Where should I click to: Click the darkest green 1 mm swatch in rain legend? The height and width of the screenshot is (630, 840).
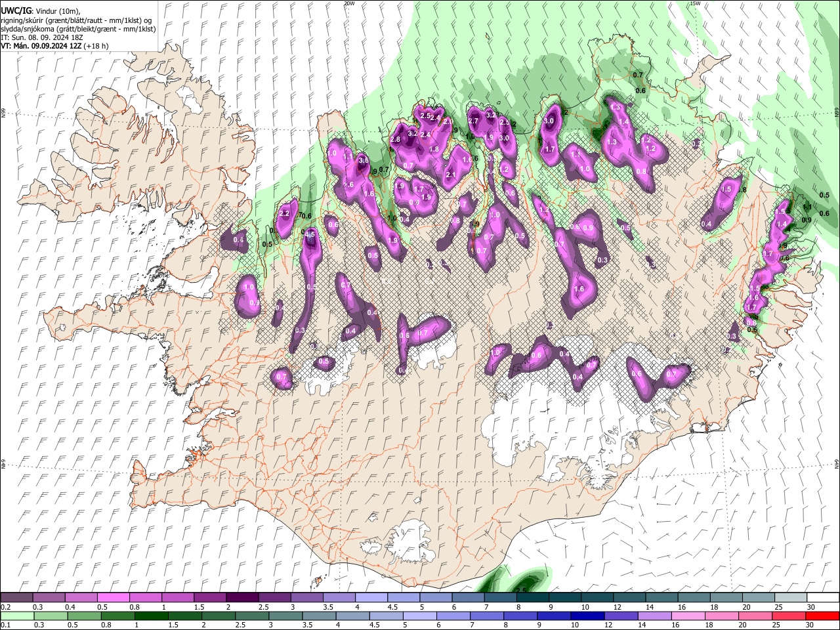point(150,616)
